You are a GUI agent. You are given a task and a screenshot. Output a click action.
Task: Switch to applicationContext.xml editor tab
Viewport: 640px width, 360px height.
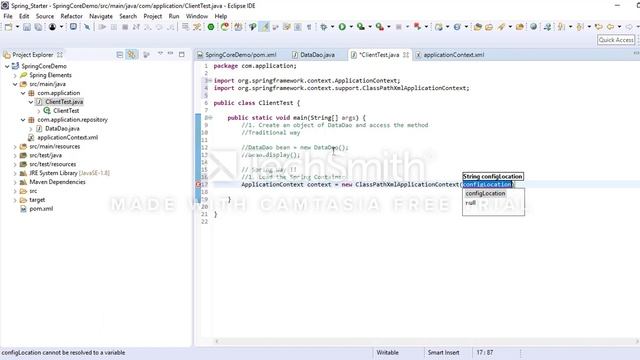449,55
